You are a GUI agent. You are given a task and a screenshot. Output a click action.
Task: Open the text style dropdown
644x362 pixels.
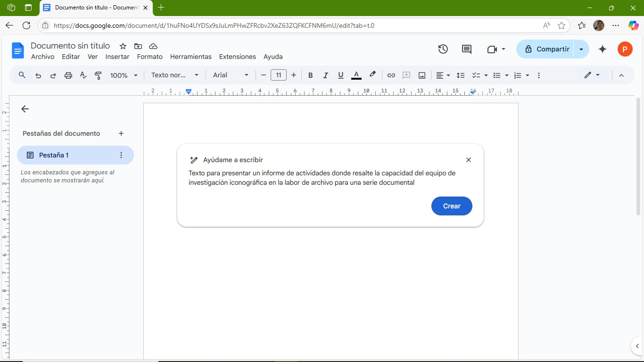point(175,75)
